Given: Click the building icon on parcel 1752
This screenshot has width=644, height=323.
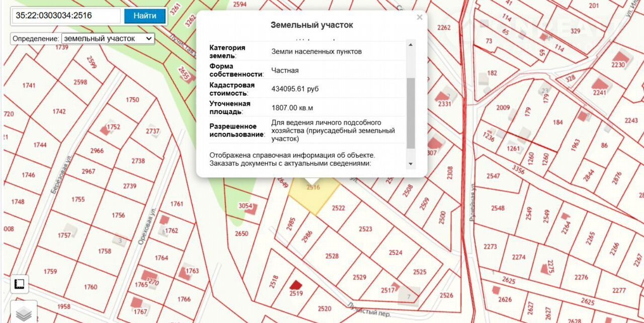Looking at the screenshot, I should 105,130.
